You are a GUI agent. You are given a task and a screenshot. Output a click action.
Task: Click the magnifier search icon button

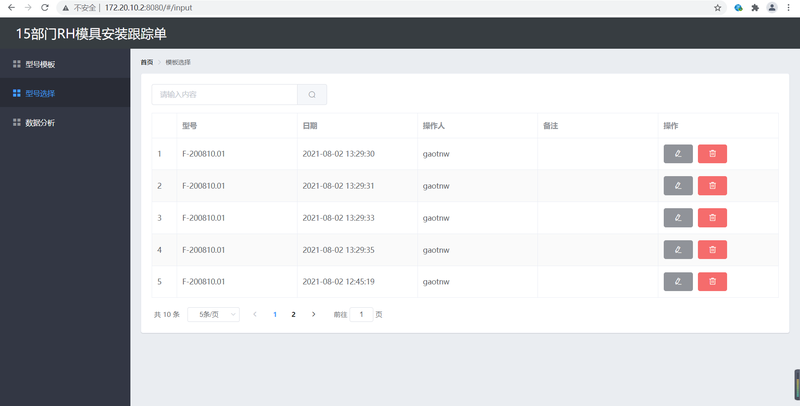tap(312, 94)
